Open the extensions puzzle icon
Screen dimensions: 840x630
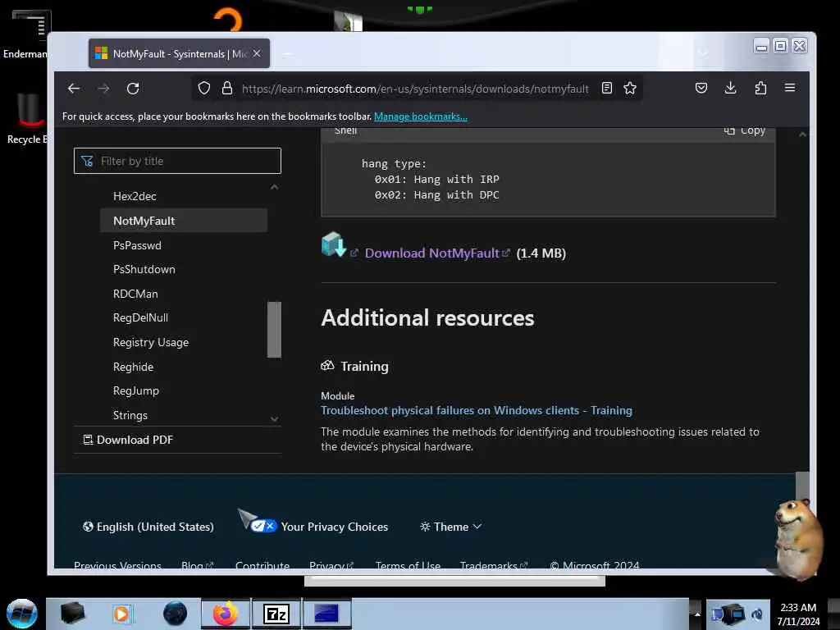click(x=760, y=89)
